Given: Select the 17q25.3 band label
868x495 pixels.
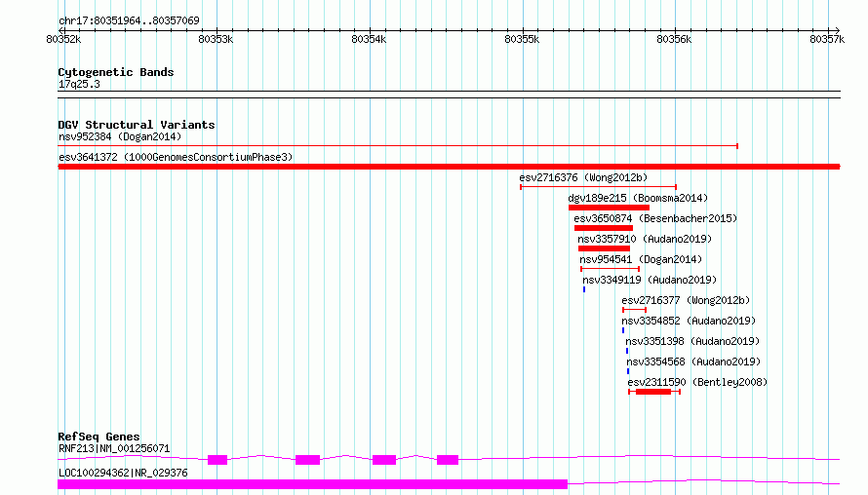Looking at the screenshot, I should 79,84.
